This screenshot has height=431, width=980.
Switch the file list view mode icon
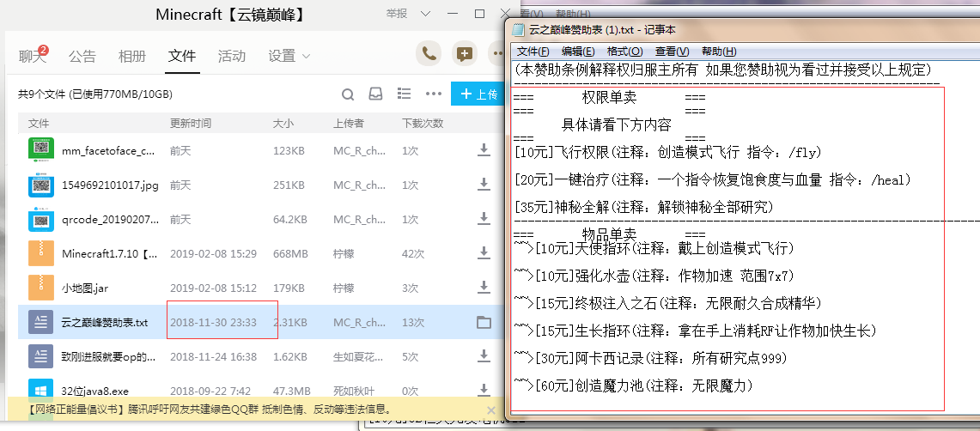point(405,94)
